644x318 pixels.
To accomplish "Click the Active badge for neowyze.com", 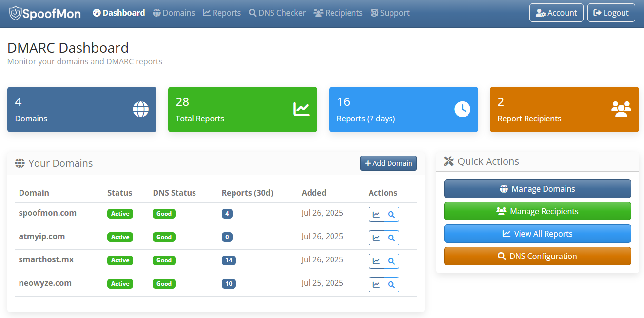I will pos(120,284).
